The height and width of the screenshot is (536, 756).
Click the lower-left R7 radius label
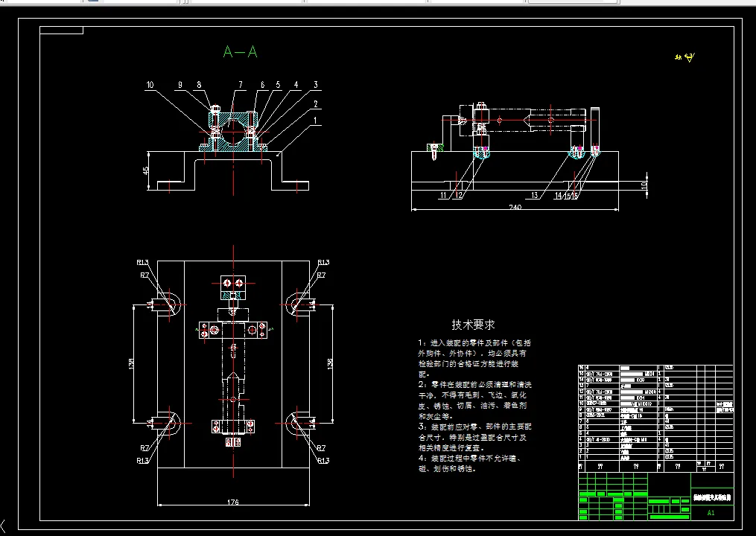tap(144, 448)
